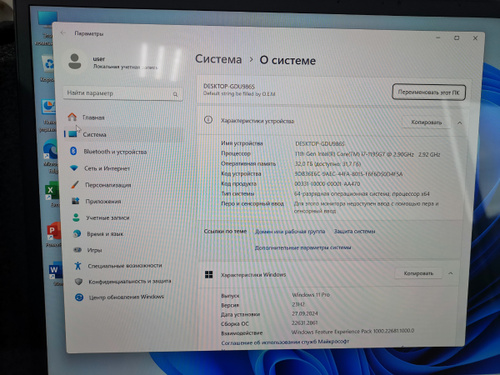500x375 pixels.
Task: Collapse Характеристики Windows section chevron
Action: point(450,273)
